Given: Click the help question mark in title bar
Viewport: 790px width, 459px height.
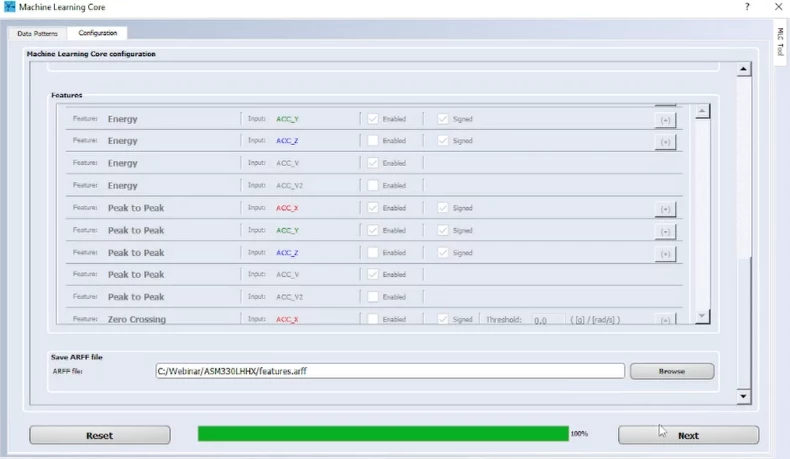Looking at the screenshot, I should point(747,7).
